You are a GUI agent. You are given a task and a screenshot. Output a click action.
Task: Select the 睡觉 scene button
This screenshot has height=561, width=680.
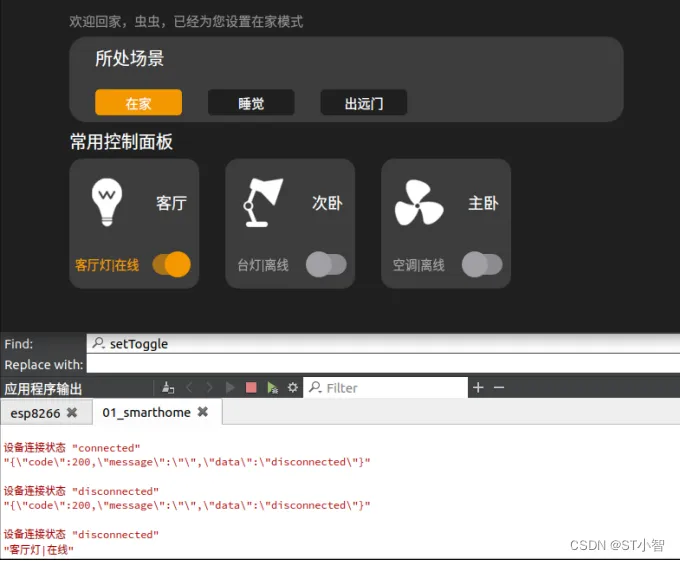[x=251, y=103]
